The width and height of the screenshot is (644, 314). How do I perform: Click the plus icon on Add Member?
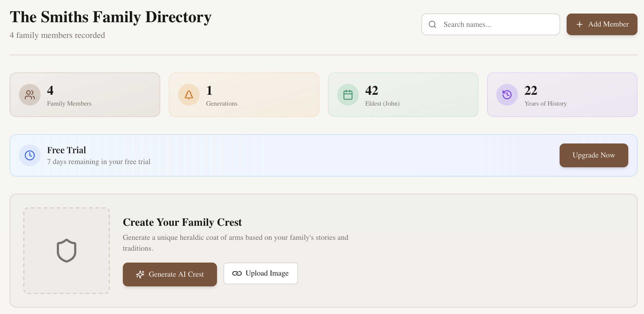click(579, 24)
